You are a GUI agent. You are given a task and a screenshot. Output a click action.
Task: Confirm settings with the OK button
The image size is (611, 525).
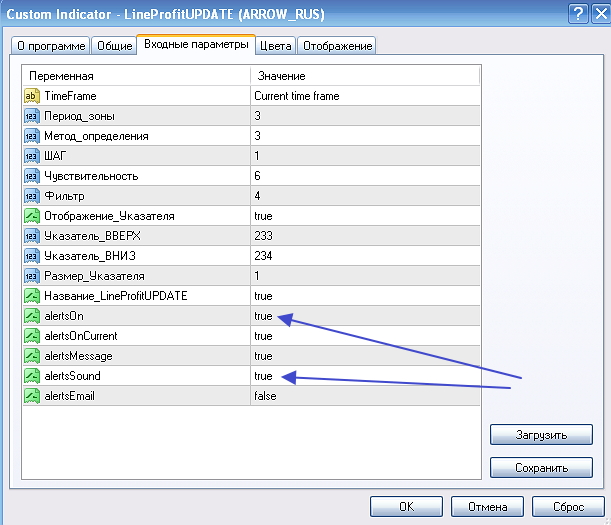(x=406, y=506)
